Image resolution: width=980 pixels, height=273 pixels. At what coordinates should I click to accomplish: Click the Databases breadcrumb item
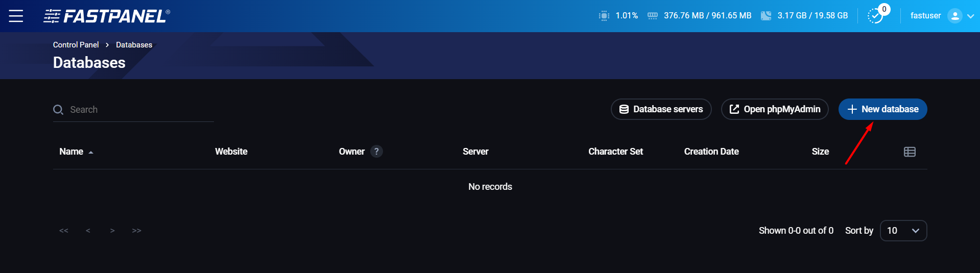tap(134, 45)
